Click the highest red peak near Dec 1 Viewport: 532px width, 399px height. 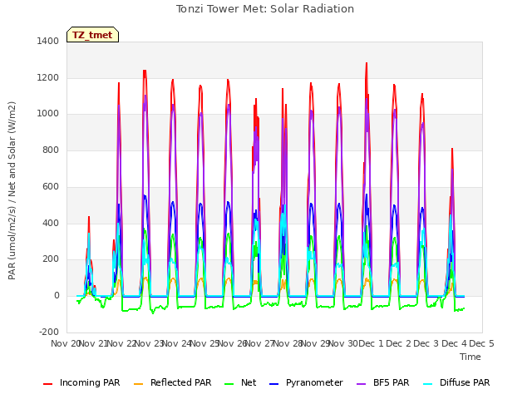[367, 63]
